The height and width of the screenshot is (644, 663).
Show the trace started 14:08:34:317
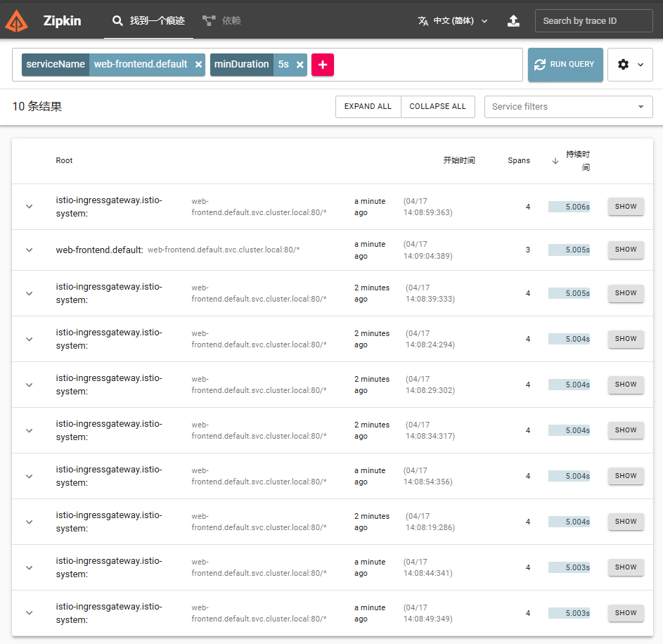[626, 430]
